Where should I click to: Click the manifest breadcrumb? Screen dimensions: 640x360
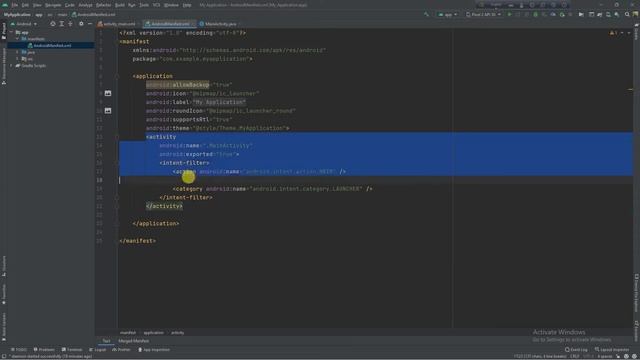coord(128,333)
